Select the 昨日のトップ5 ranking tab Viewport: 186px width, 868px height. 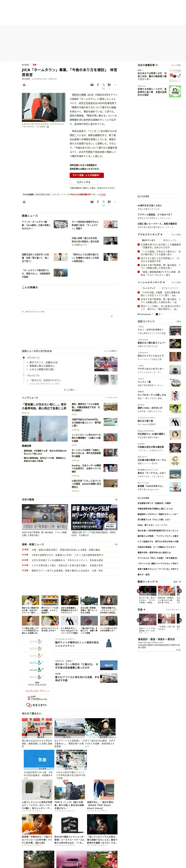coord(170,240)
